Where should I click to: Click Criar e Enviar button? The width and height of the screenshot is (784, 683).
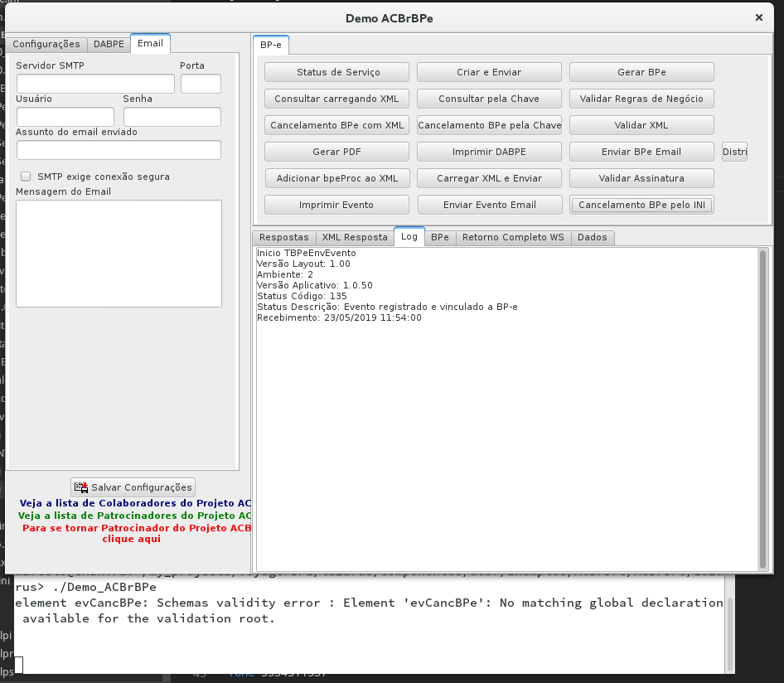(489, 72)
